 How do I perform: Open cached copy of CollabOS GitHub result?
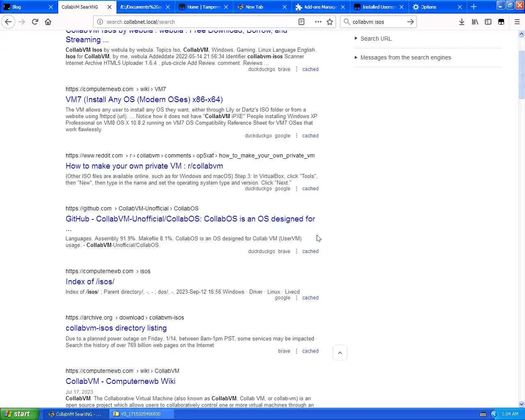click(310, 251)
